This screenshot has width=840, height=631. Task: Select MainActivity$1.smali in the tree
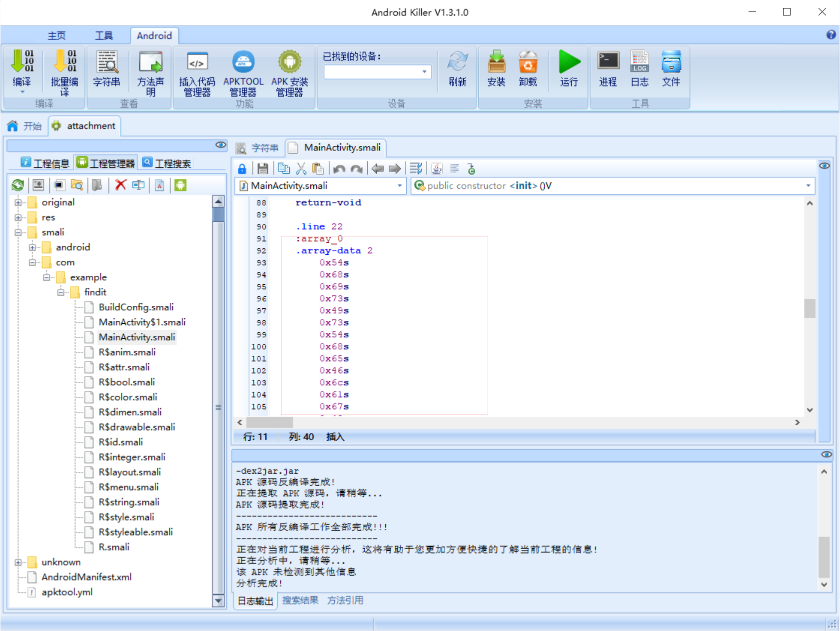[x=142, y=322]
